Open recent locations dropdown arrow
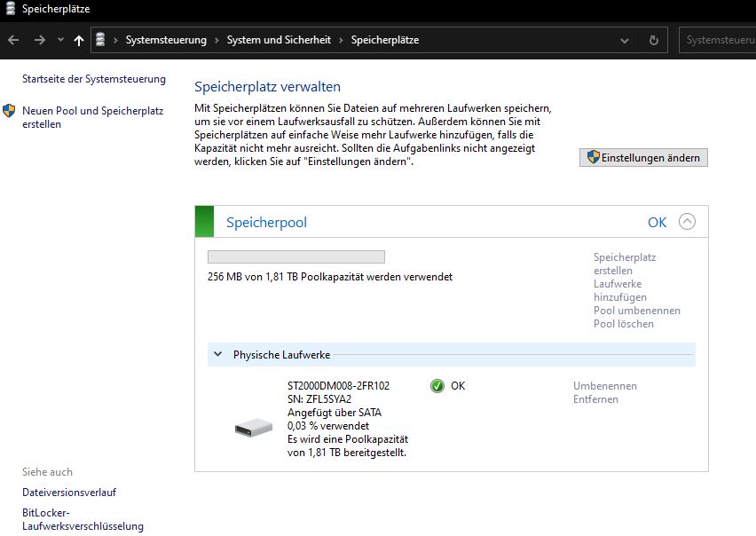 tap(60, 40)
